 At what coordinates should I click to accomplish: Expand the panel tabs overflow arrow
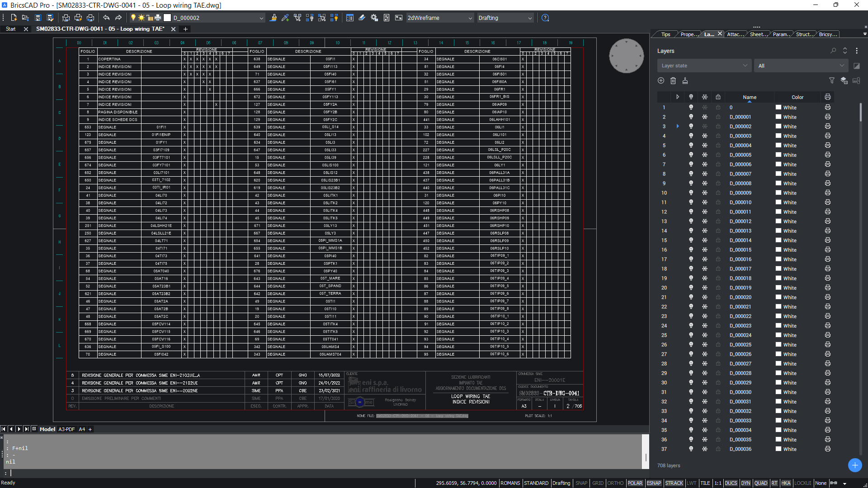(x=865, y=34)
